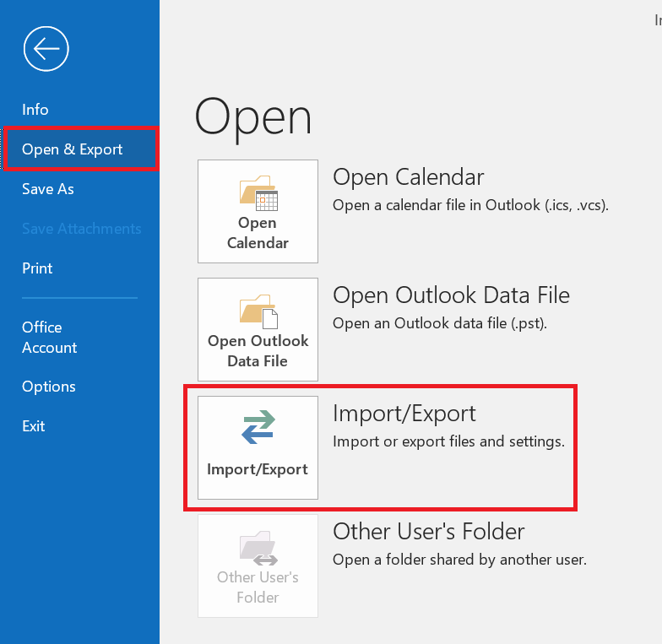The height and width of the screenshot is (644, 662).
Task: Click the large 'Open Calendar' heading text
Action: tap(409, 177)
